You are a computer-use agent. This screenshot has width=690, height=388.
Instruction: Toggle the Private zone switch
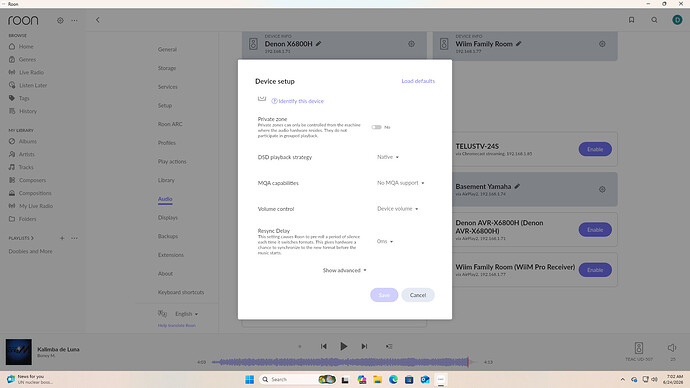click(376, 127)
